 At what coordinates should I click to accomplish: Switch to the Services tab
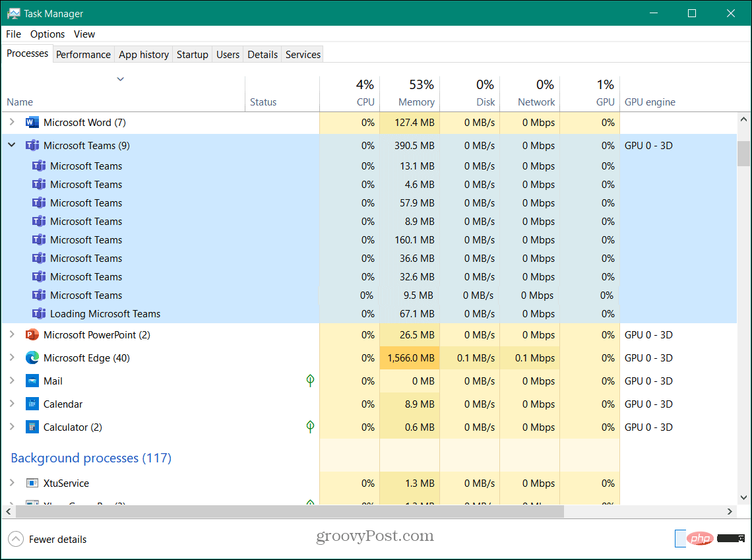303,55
